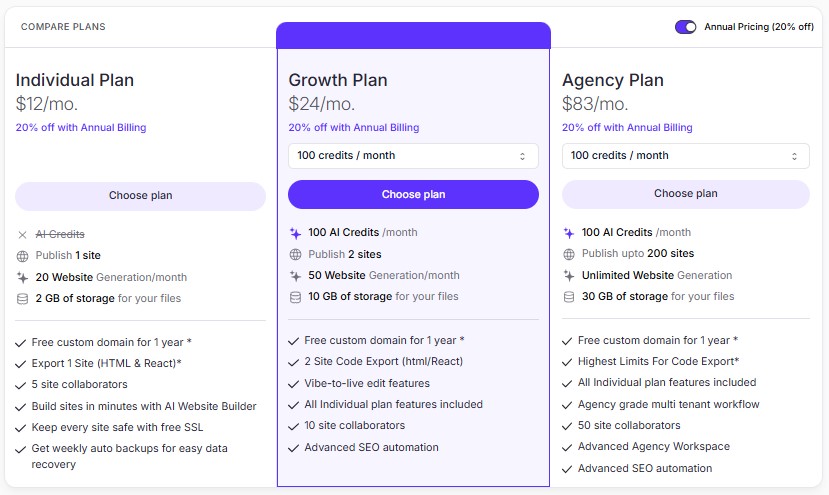Click Agency Plan's 20% off Annual Billing link

click(627, 127)
